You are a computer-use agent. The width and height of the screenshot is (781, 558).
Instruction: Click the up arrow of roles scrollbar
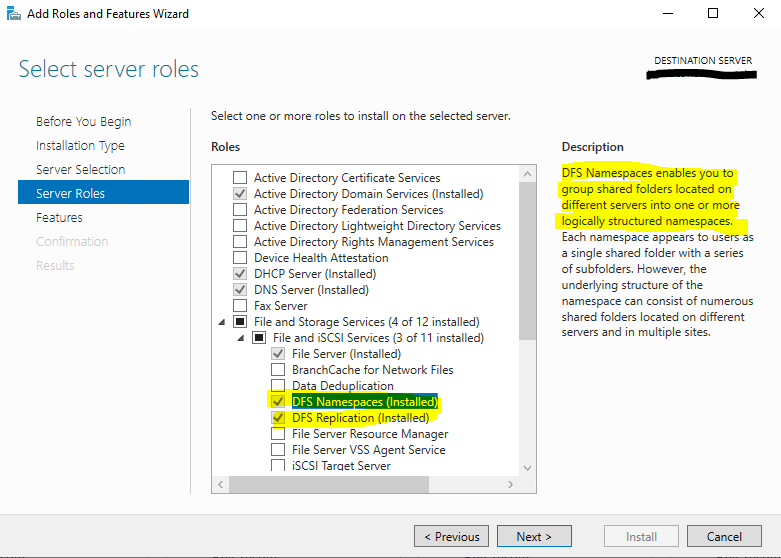pyautogui.click(x=527, y=174)
